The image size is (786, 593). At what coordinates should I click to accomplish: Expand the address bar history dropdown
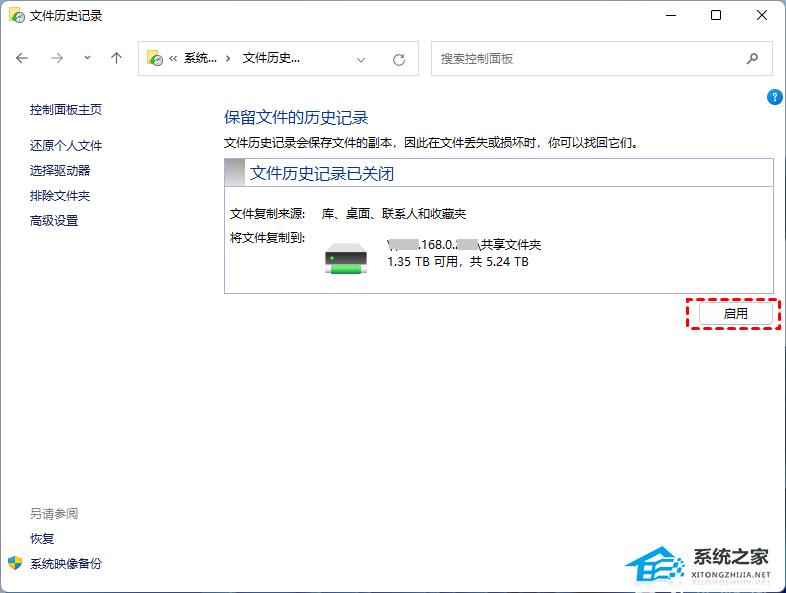coord(360,60)
